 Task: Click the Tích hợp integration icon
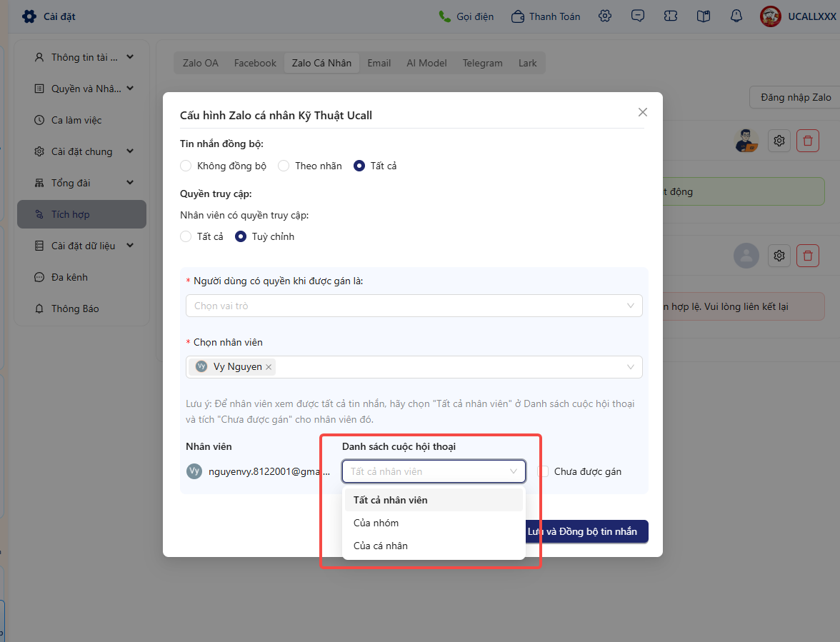[x=39, y=214]
